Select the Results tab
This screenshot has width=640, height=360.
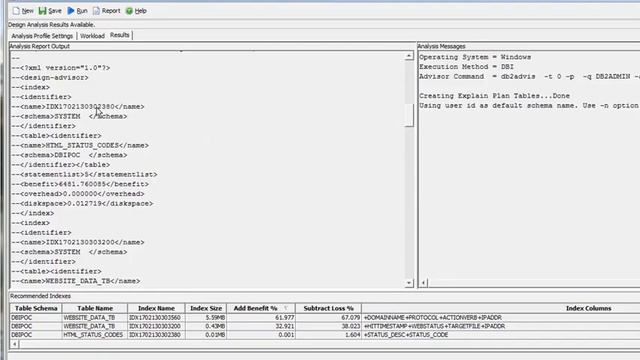tap(120, 35)
